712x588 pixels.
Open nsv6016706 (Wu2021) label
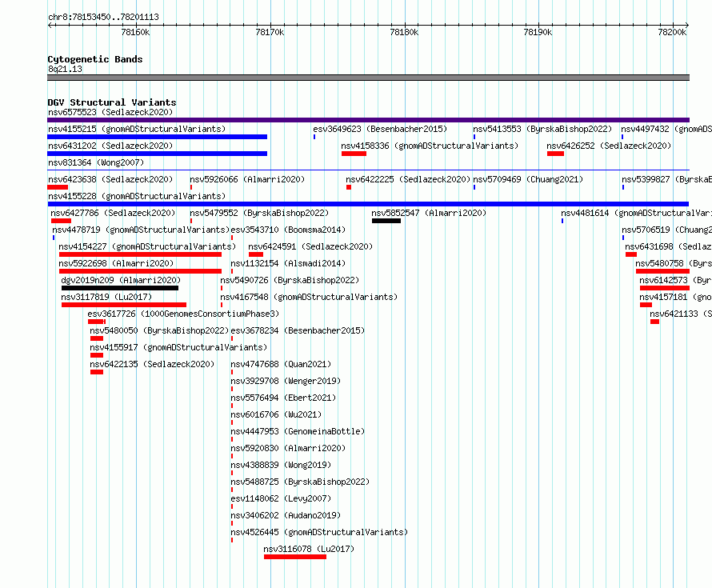276,414
